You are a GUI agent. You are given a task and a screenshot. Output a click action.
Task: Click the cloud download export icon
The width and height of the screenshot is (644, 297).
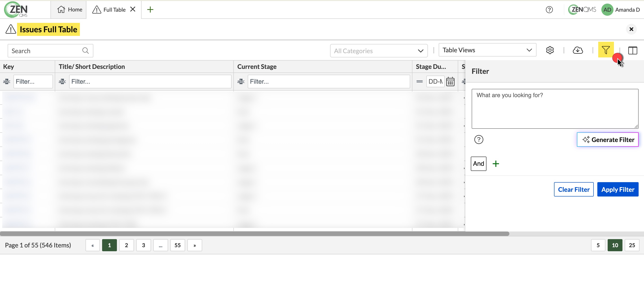pos(578,50)
